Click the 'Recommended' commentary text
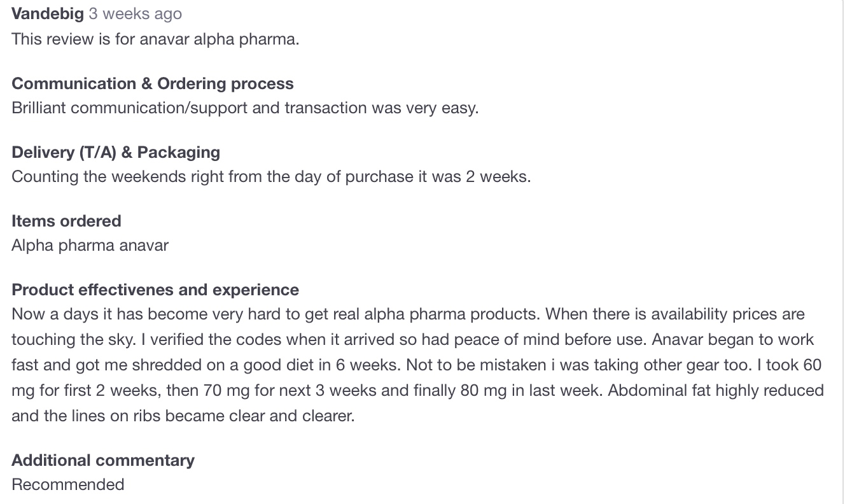The image size is (845, 504). coord(68,484)
